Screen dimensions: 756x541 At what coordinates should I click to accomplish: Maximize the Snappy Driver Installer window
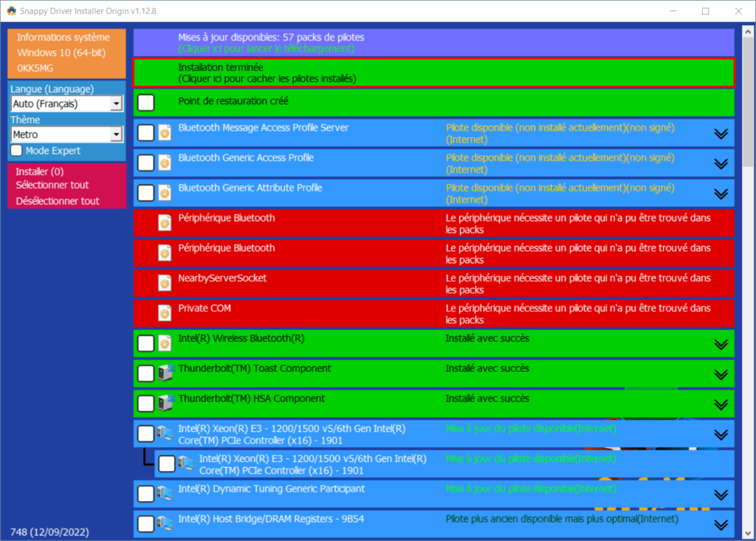point(705,11)
